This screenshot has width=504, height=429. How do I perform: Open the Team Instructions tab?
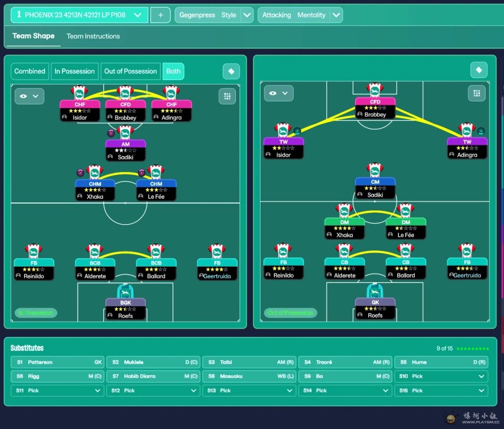tap(93, 36)
